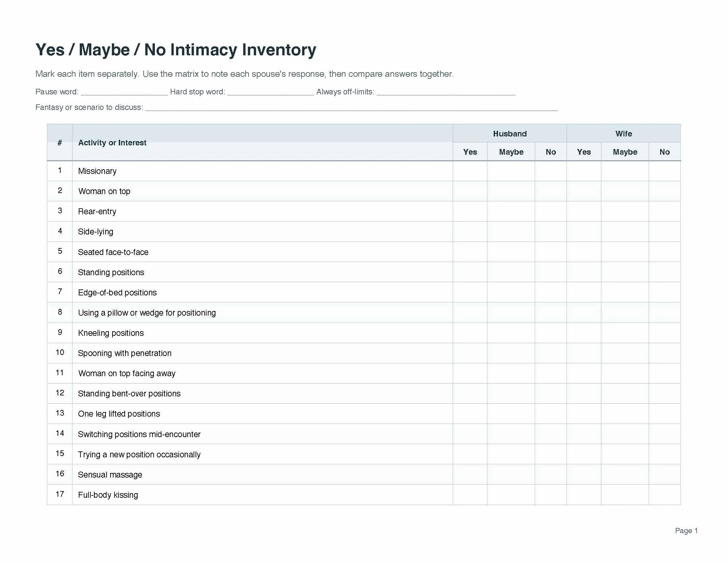Click the Activity or Interest header
728x563 pixels.
[112, 143]
